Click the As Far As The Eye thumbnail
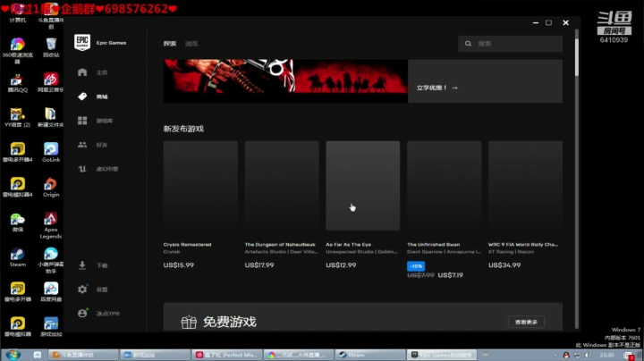The image size is (644, 361). click(362, 186)
